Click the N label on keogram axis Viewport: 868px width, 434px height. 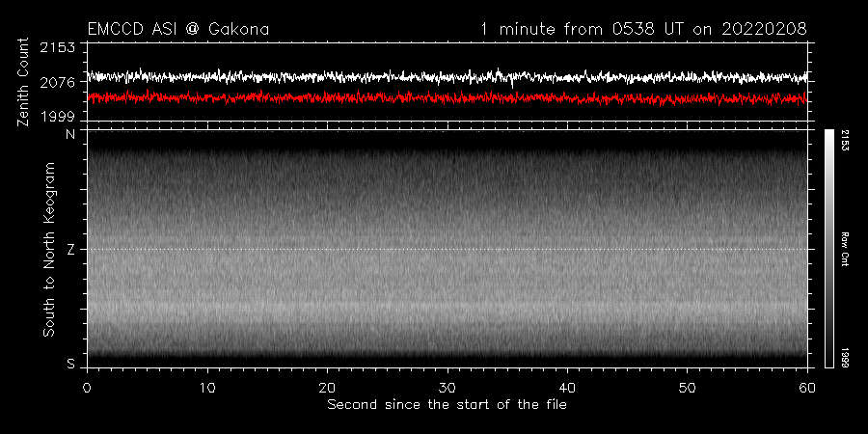click(70, 134)
